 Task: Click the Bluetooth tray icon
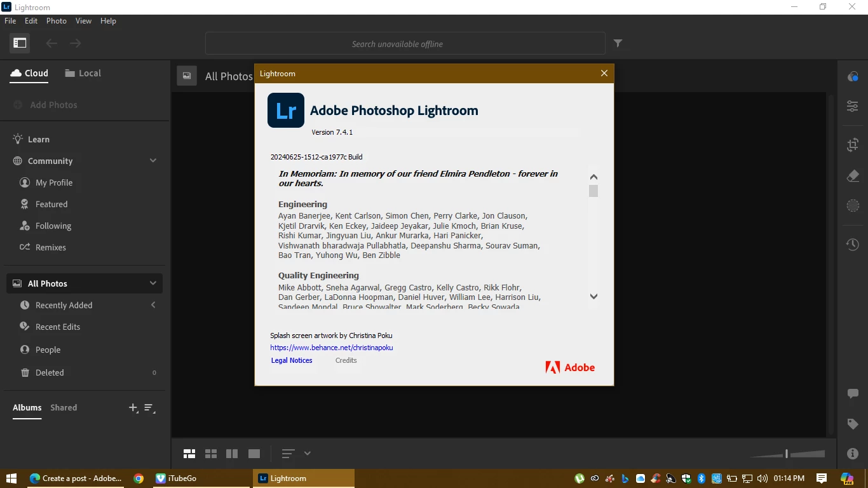pyautogui.click(x=702, y=478)
